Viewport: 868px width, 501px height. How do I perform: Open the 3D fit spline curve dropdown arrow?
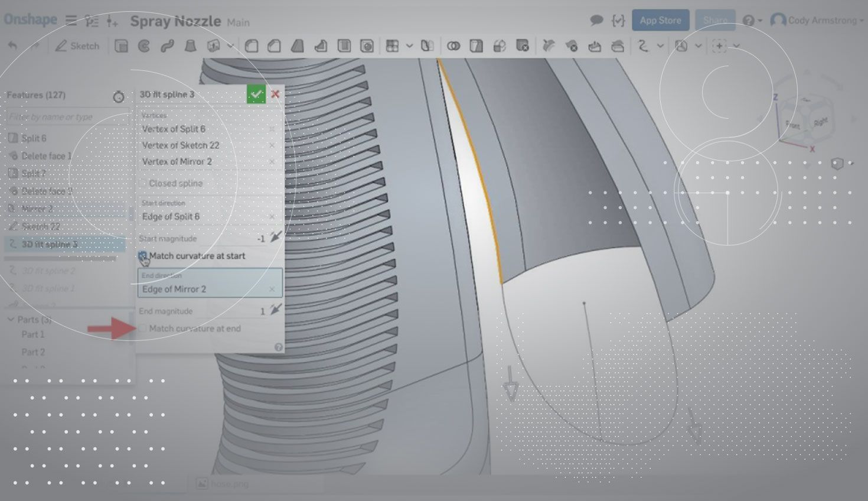660,46
